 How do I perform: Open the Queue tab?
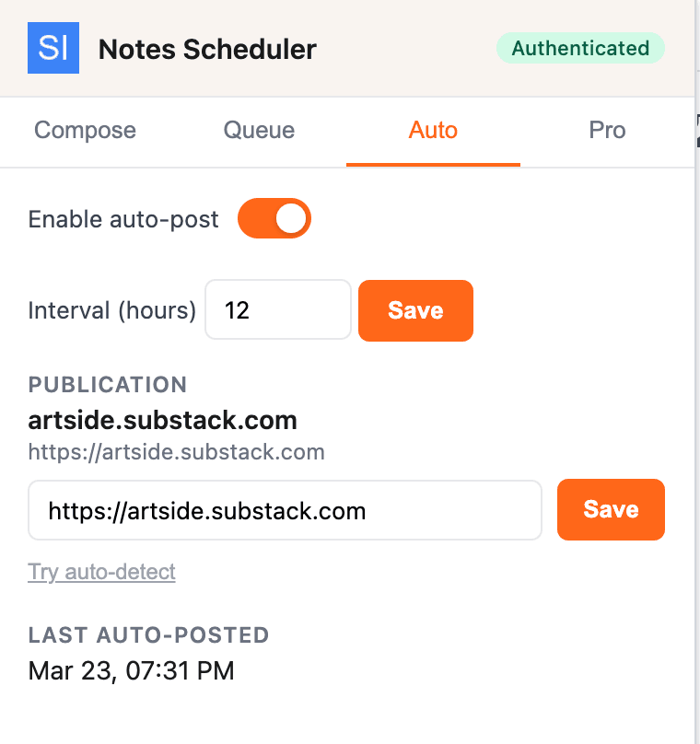coord(258,131)
